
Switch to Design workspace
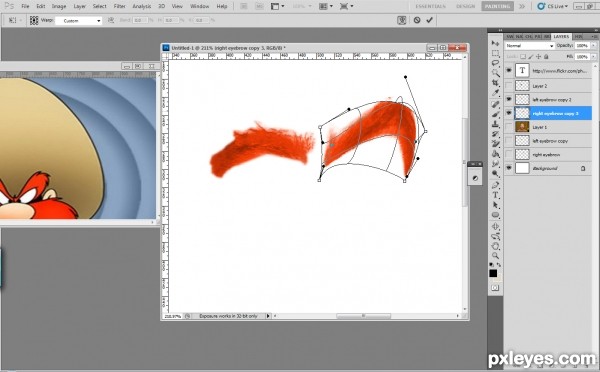[x=466, y=6]
